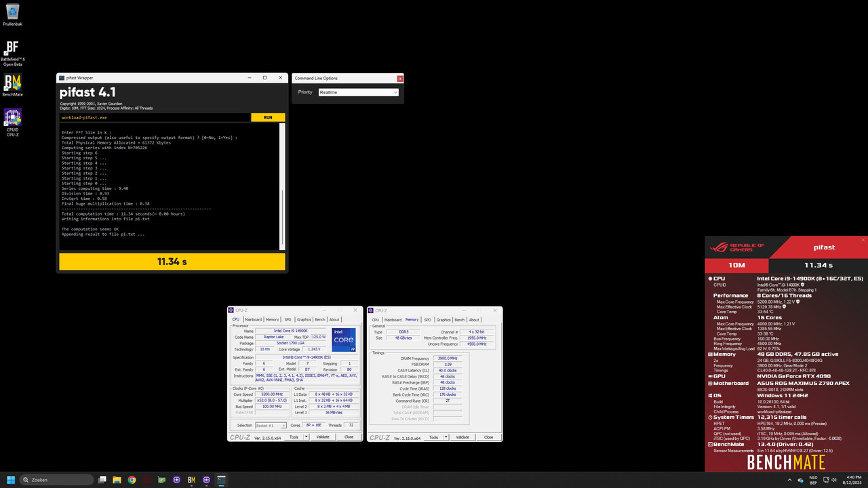This screenshot has width=868, height=488.
Task: Switch to Graphics tab in Memory window
Action: [443, 319]
